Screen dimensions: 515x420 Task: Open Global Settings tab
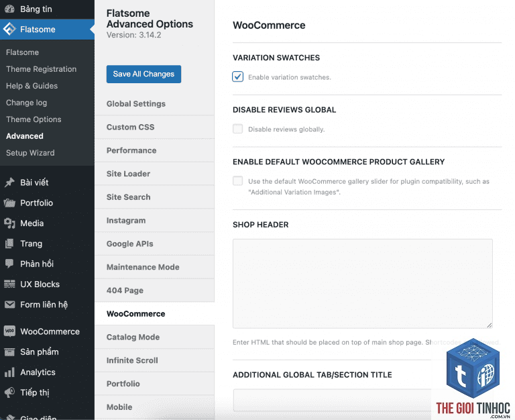(154, 104)
